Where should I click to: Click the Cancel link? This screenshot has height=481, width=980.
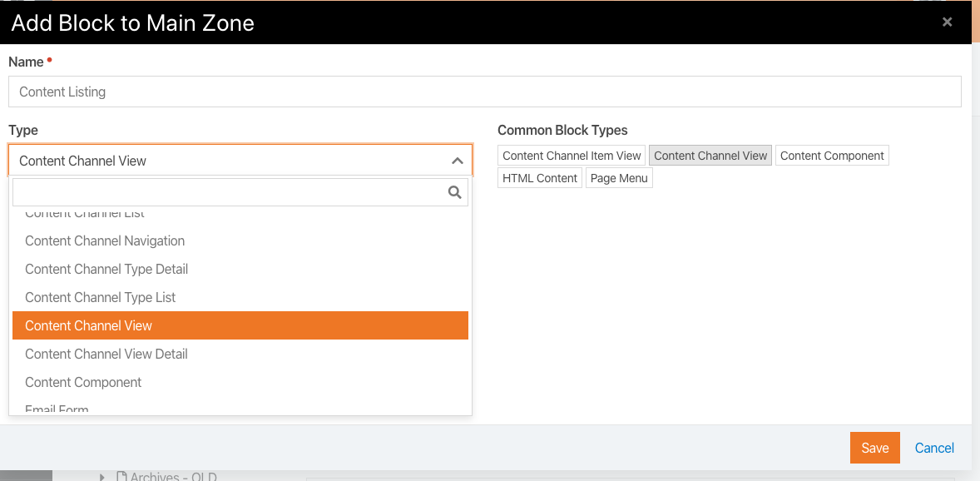coord(934,448)
